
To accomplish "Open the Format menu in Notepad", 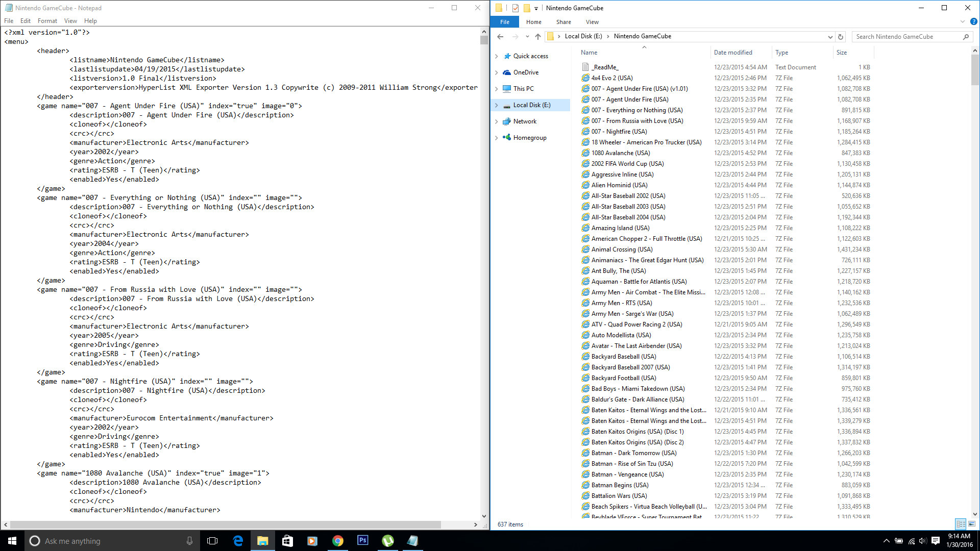I will pos(47,21).
